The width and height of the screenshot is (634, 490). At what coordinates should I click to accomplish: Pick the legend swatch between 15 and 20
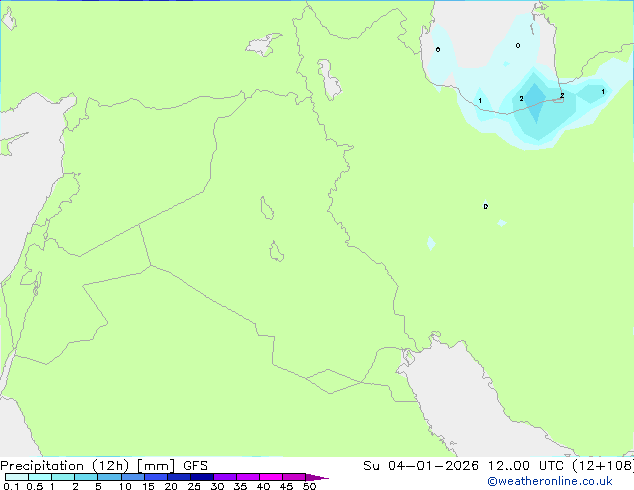click(156, 477)
